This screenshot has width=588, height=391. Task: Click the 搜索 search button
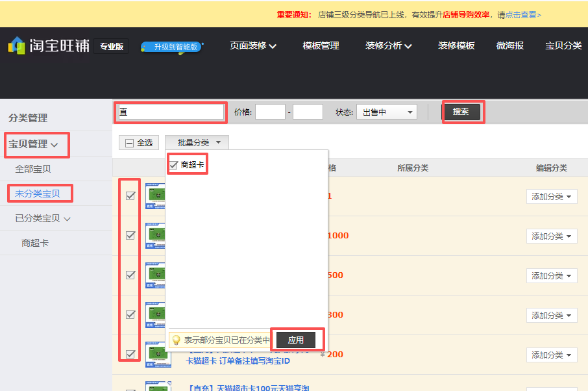[x=461, y=112]
